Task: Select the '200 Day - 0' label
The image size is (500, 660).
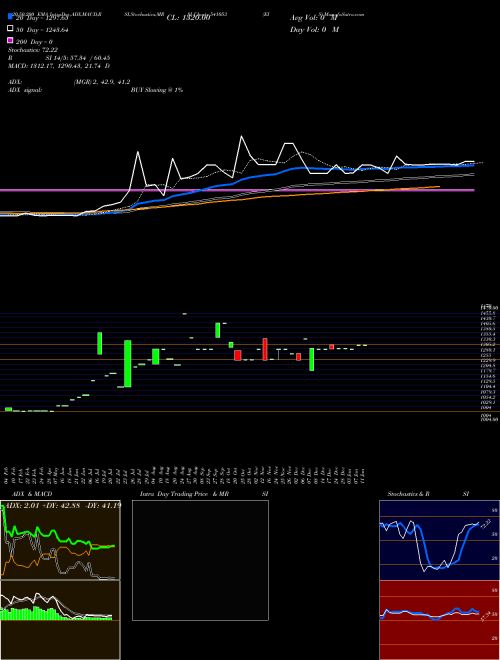Action: [x=34, y=42]
